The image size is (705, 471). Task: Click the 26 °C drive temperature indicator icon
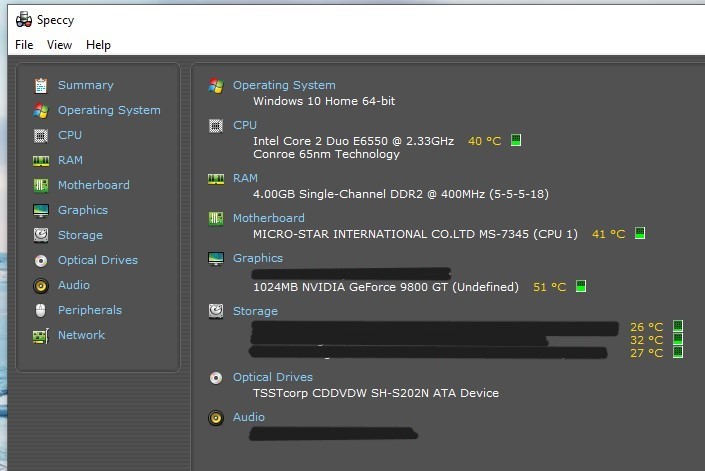[x=678, y=326]
